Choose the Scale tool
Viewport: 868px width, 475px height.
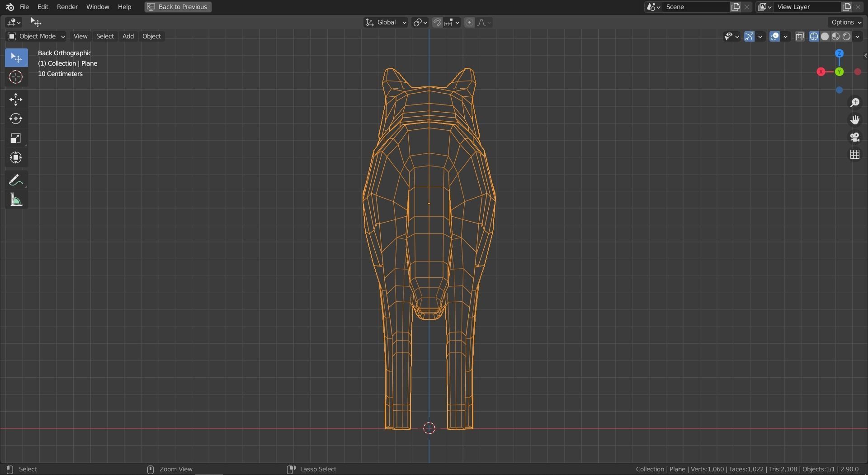pos(16,138)
